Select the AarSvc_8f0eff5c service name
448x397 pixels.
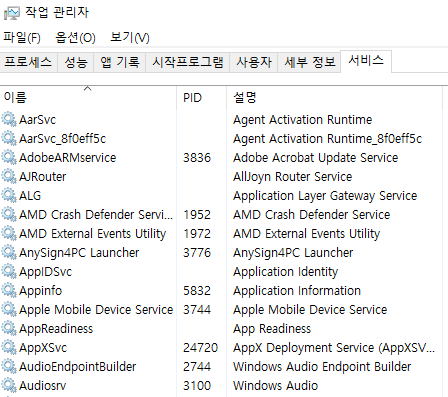pyautogui.click(x=62, y=138)
